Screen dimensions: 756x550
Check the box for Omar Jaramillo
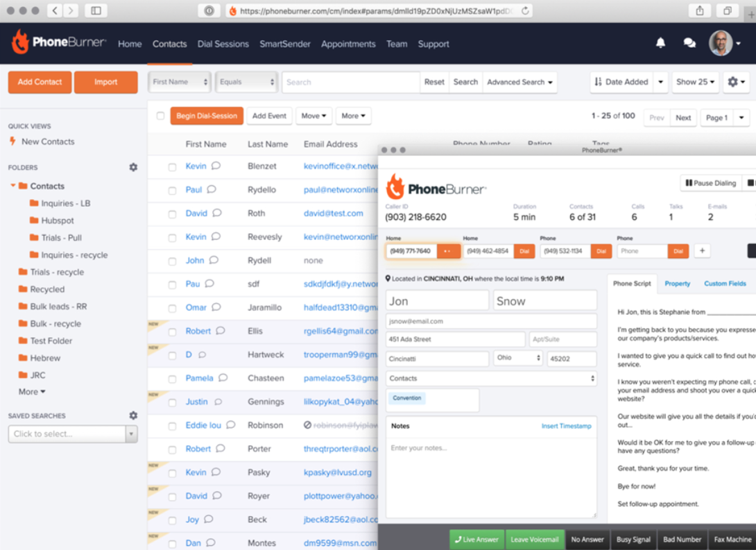[172, 308]
